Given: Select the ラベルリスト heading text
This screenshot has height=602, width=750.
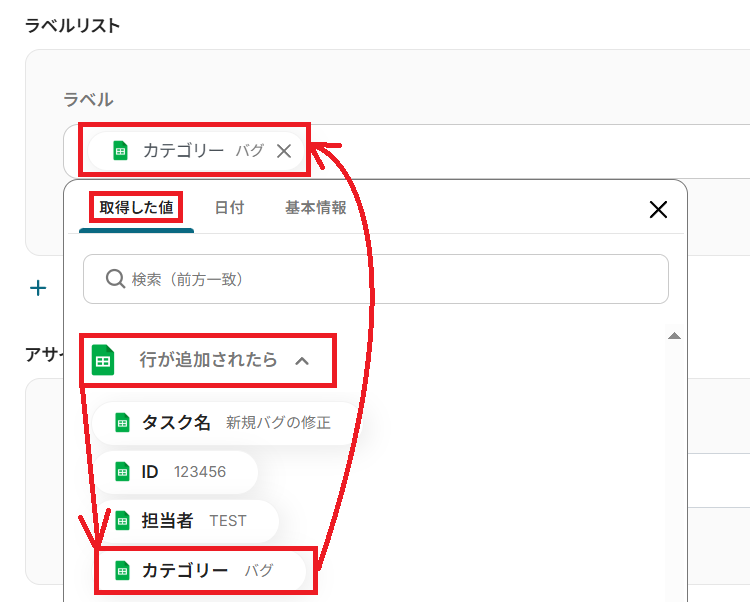Looking at the screenshot, I should (72, 25).
